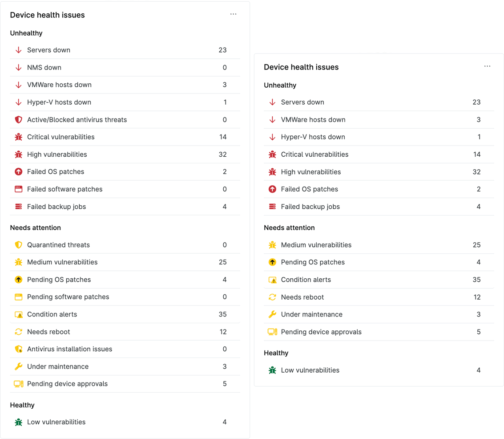Click the bug icon next to Critical vulnerabilities
504x439 pixels.
18,137
